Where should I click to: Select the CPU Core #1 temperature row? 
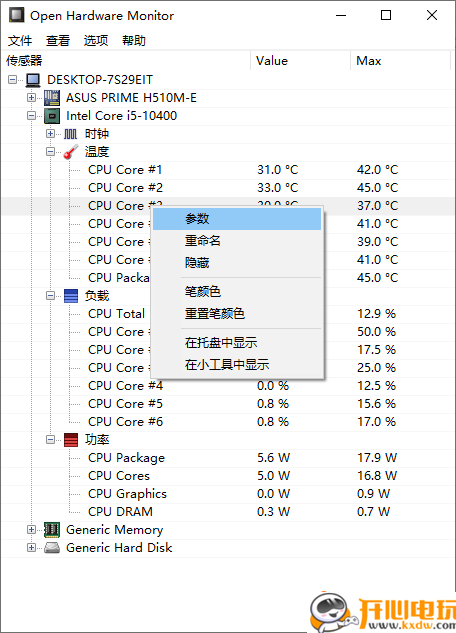228,170
